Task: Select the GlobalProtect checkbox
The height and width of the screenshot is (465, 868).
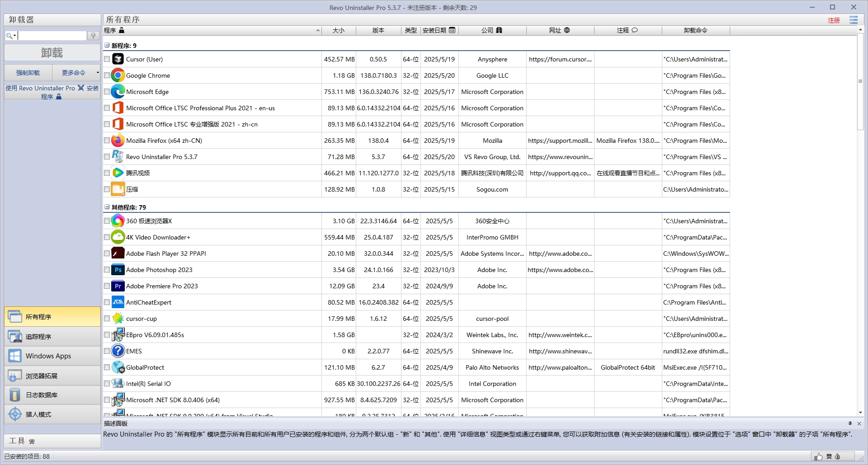Action: tap(107, 367)
